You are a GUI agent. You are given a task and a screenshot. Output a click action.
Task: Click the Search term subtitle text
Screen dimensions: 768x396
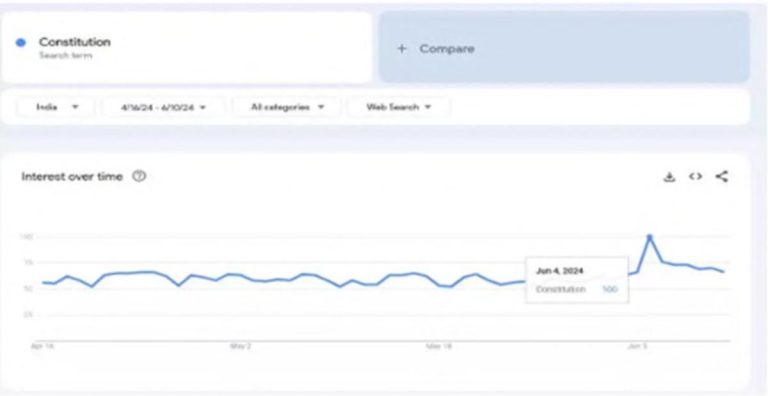pos(66,55)
